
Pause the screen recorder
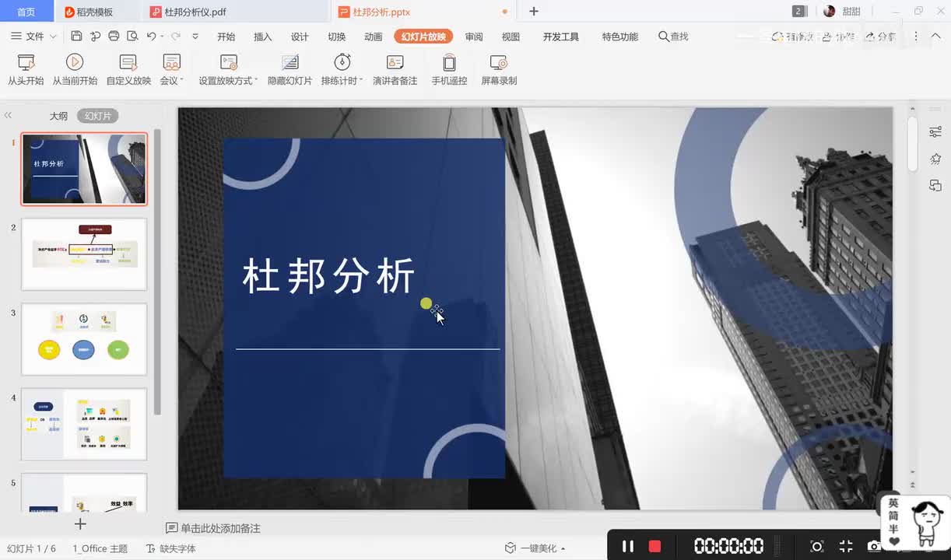628,546
